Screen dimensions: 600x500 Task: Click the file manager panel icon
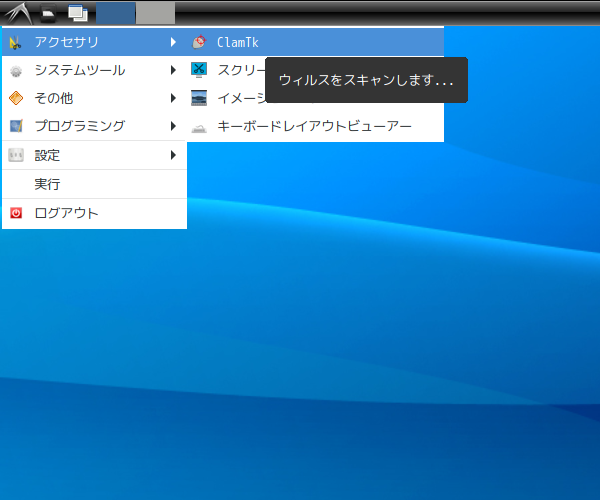pos(48,13)
